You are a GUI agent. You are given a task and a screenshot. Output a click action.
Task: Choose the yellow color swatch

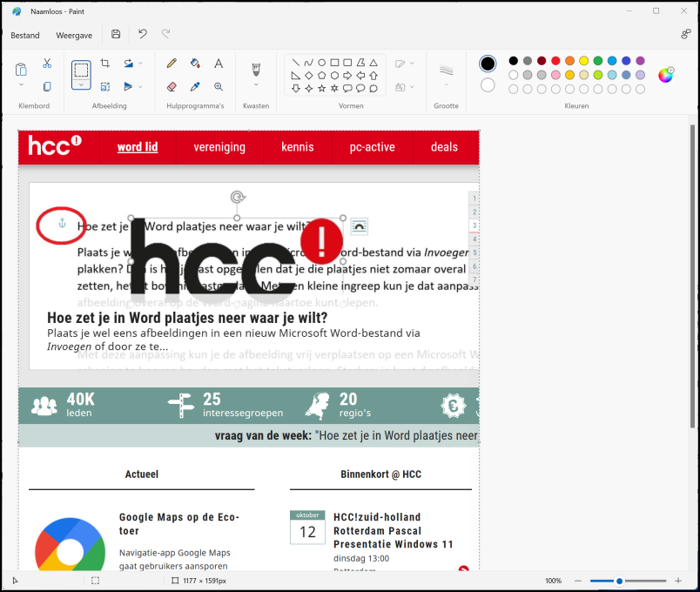pos(583,61)
